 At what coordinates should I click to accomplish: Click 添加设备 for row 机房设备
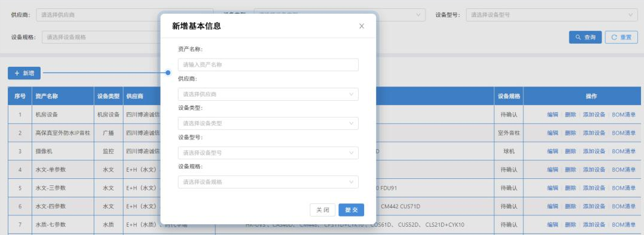[x=594, y=115]
